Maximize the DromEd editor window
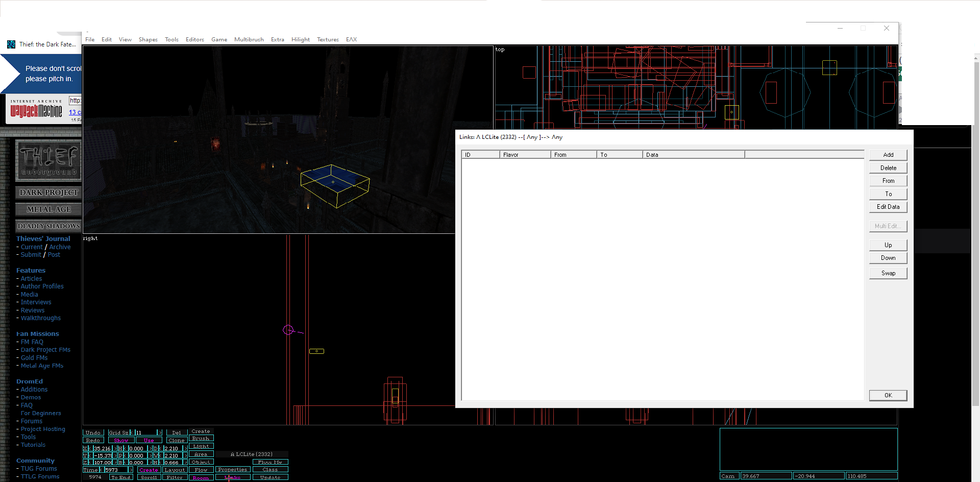The height and width of the screenshot is (482, 980). 863,28
